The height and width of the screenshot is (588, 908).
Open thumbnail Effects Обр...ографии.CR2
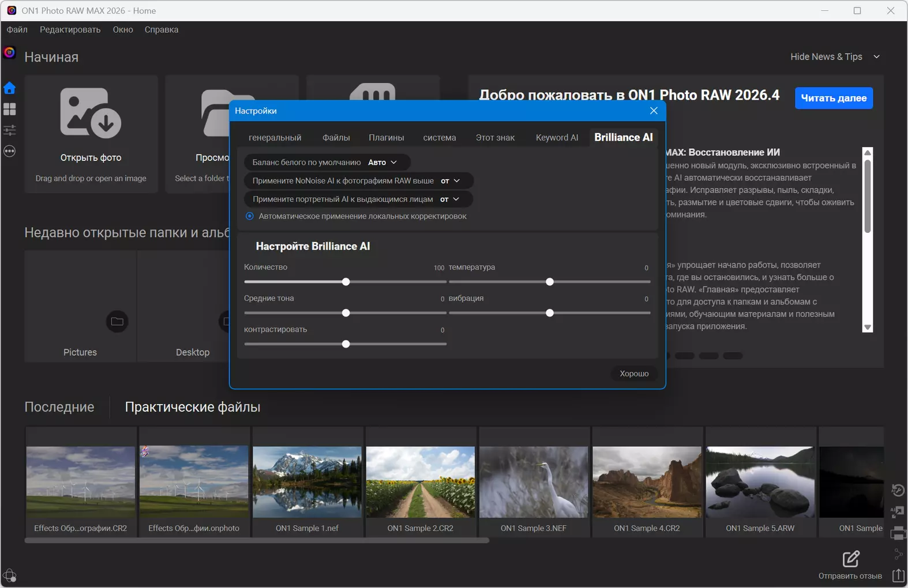click(x=81, y=483)
